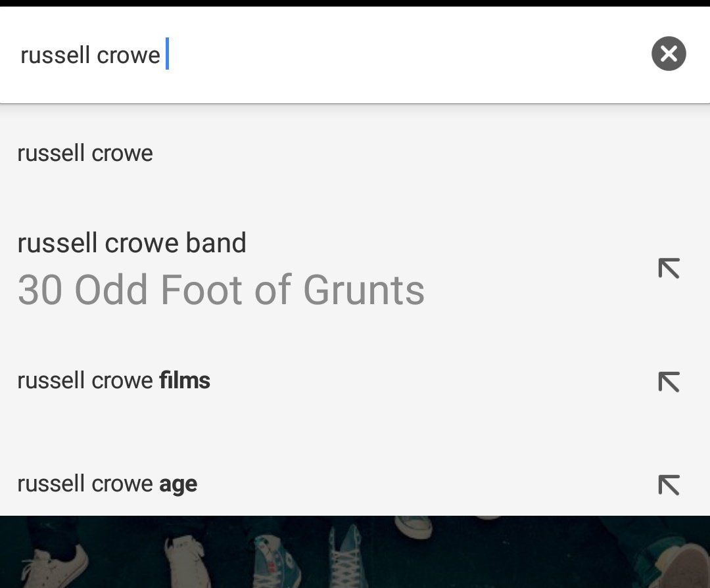Image resolution: width=710 pixels, height=588 pixels.
Task: Place cursor at the blue text caret
Action: coord(167,54)
